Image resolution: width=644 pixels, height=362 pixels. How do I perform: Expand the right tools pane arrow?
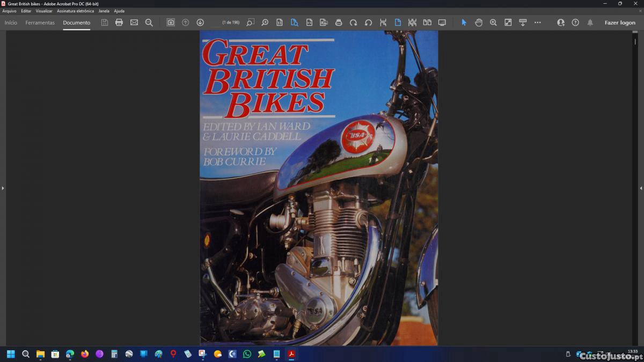coord(641,188)
